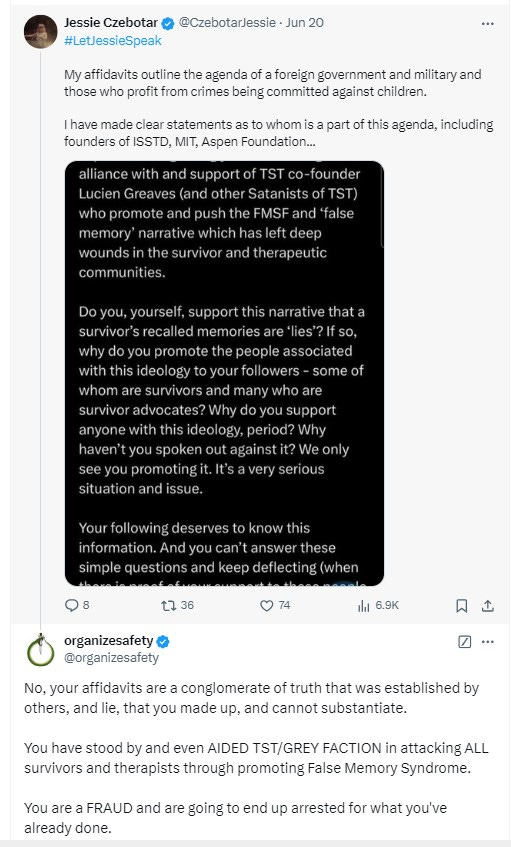Like the tweet with 74 hearts
The image size is (511, 847).
266,606
